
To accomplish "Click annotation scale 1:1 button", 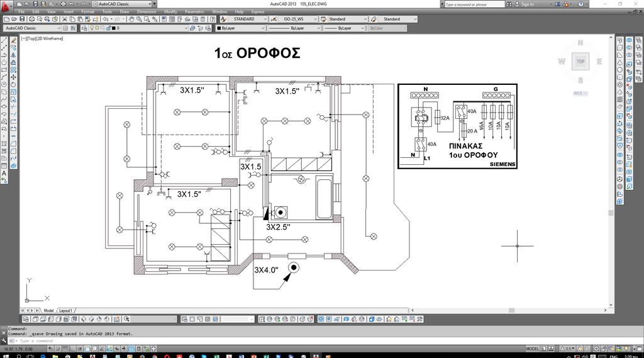I will coord(567,349).
